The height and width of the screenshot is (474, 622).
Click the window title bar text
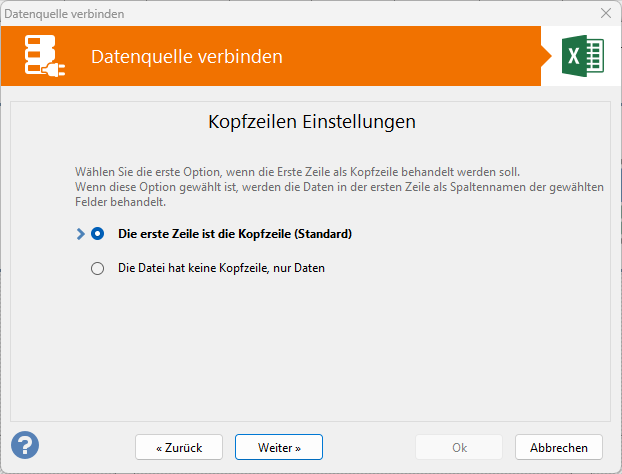pyautogui.click(x=66, y=13)
